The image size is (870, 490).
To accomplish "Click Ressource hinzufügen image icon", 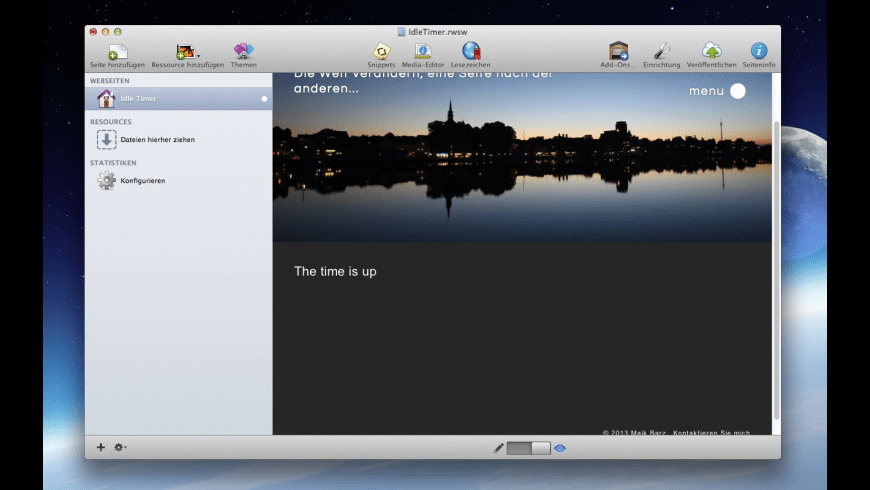I will [x=185, y=52].
